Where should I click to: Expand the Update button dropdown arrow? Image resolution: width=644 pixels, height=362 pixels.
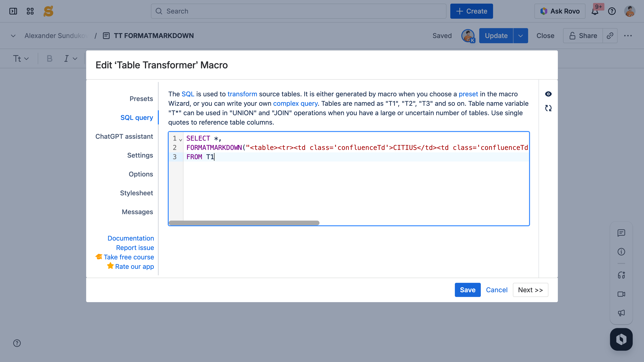click(x=521, y=36)
